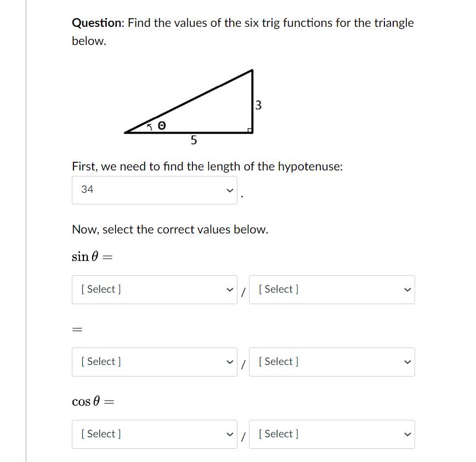Expand the cos θ numerator Select dropdown
Viewport: 476px width, 462px height.
click(154, 434)
